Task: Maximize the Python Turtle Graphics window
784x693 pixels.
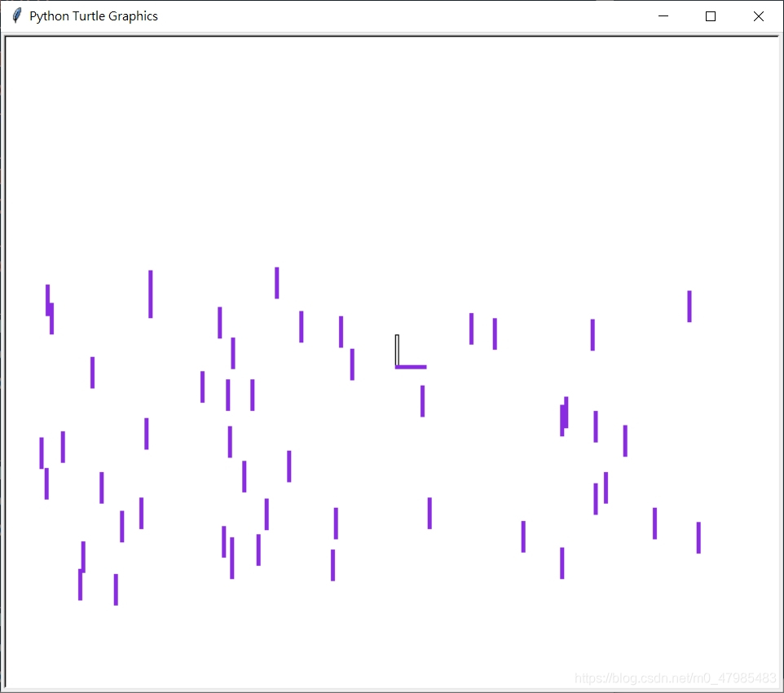Action: pyautogui.click(x=710, y=15)
